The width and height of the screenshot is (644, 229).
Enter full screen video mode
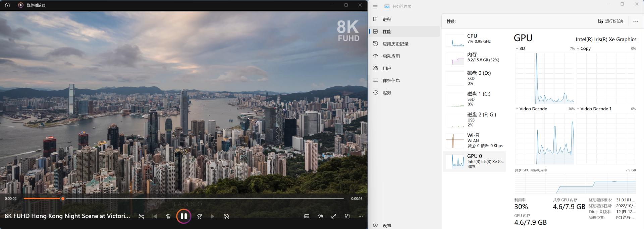[x=334, y=216]
